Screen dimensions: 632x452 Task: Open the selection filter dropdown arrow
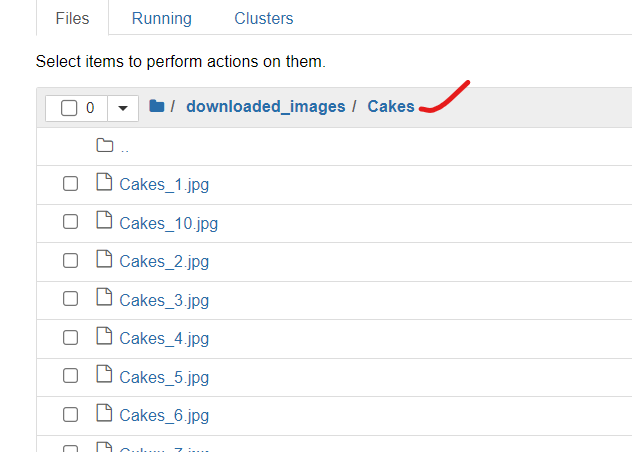point(122,108)
